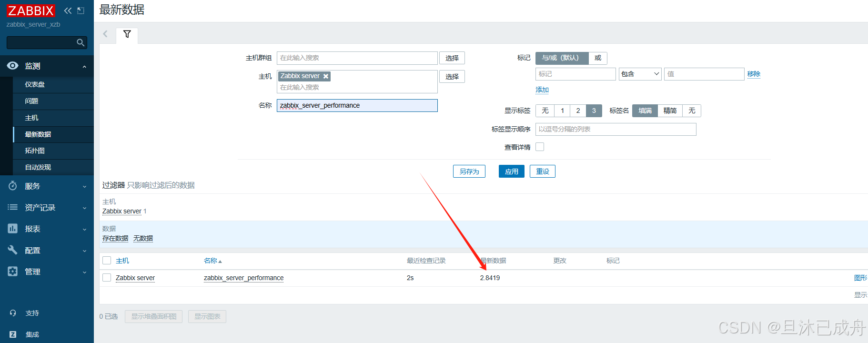Click the 应用 button
Image resolution: width=868 pixels, height=343 pixels.
[x=512, y=171]
